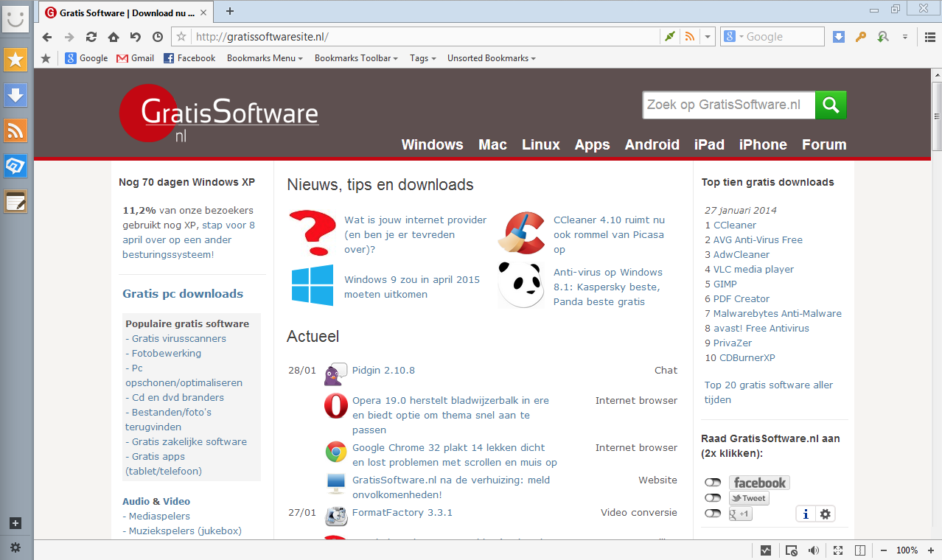Expand the Bookmarks Menu dropdown

265,58
